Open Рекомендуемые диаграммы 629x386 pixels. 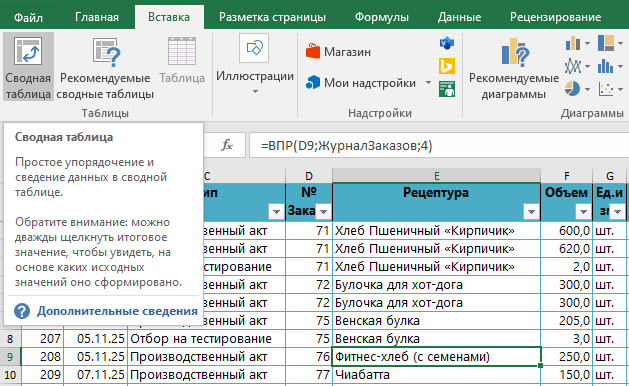click(514, 67)
